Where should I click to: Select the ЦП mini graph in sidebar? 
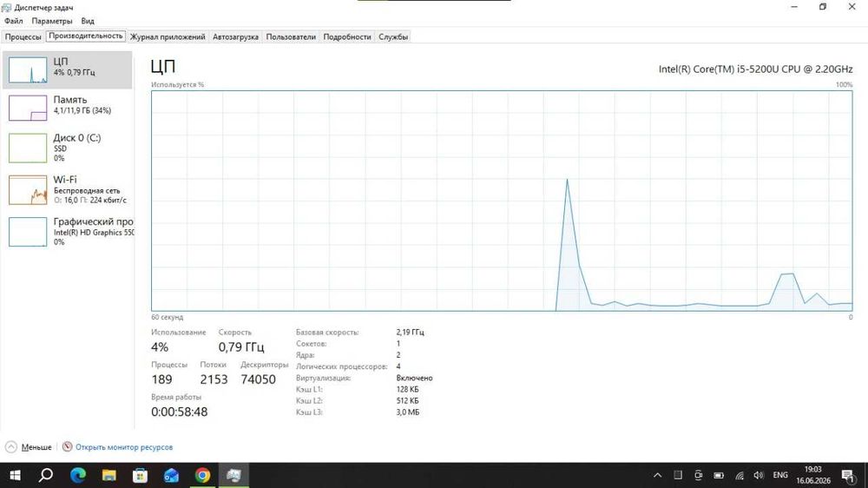28,69
